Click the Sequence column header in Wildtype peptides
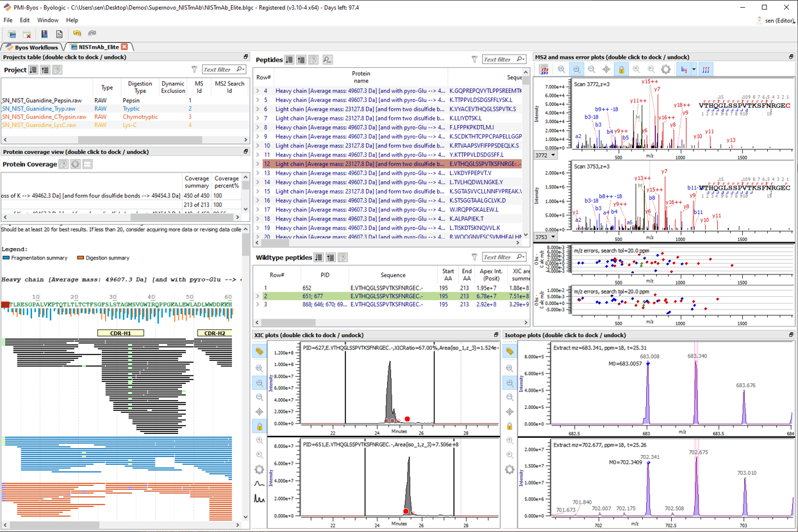 (x=393, y=274)
